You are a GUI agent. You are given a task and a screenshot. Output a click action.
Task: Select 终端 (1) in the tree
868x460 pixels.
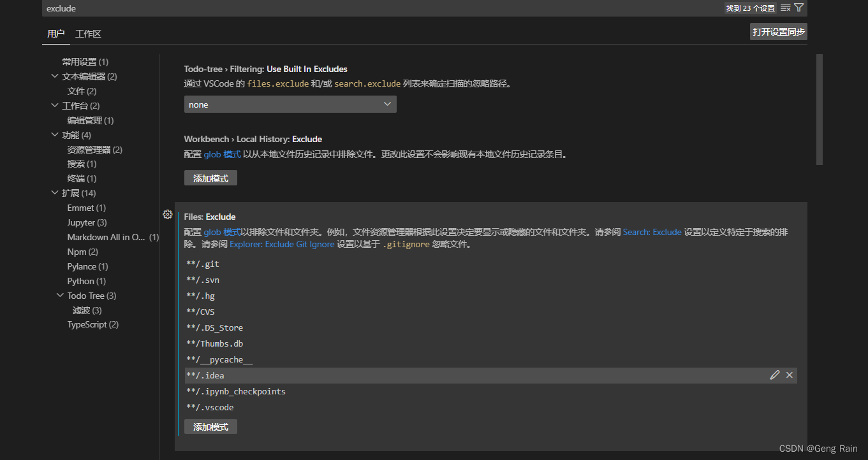tap(82, 178)
